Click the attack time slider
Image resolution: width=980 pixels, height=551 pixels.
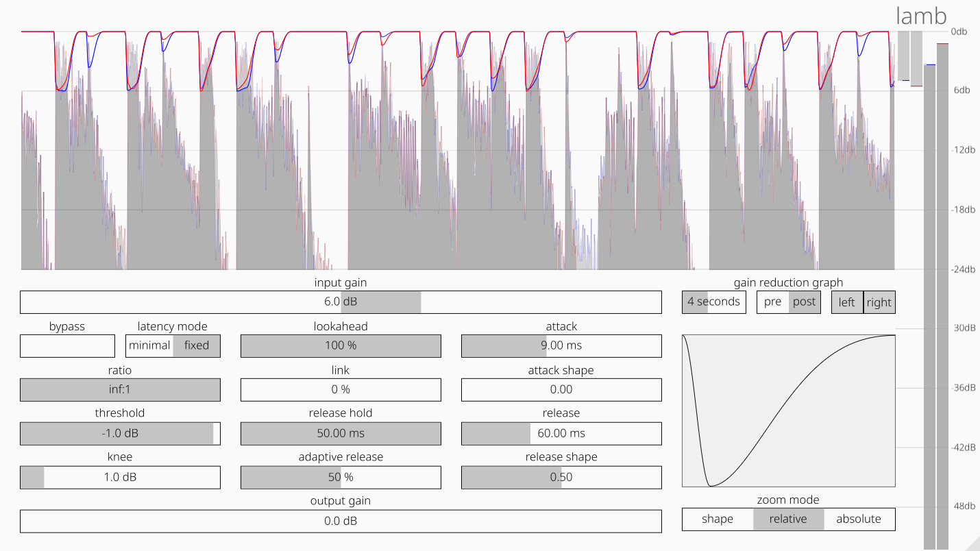point(561,345)
